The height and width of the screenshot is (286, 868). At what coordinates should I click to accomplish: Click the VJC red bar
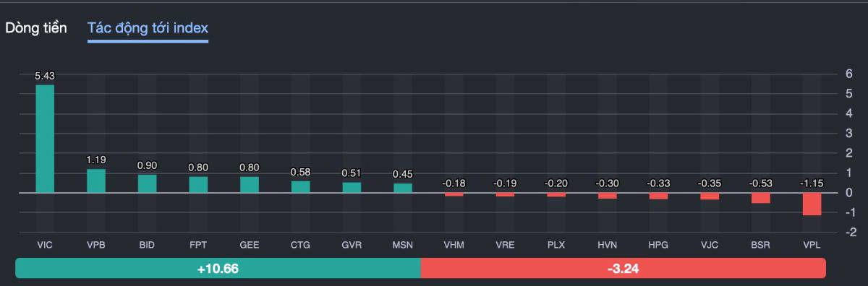710,196
